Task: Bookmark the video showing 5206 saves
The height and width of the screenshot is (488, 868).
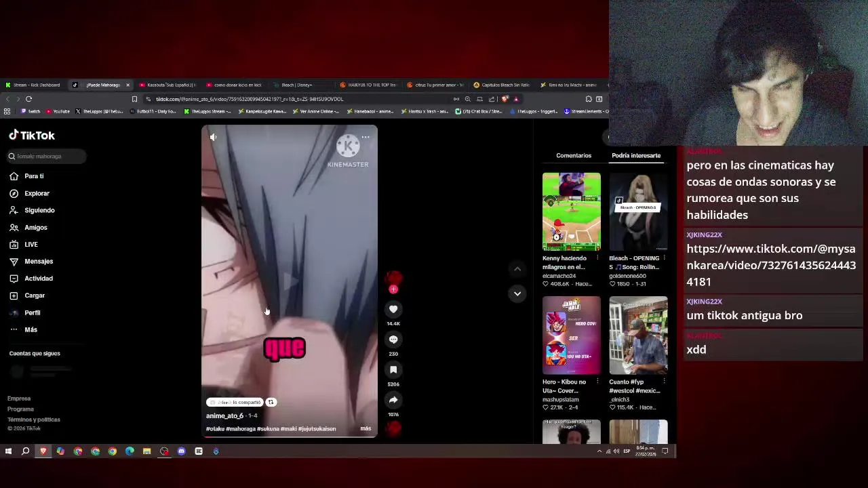Action: [393, 369]
